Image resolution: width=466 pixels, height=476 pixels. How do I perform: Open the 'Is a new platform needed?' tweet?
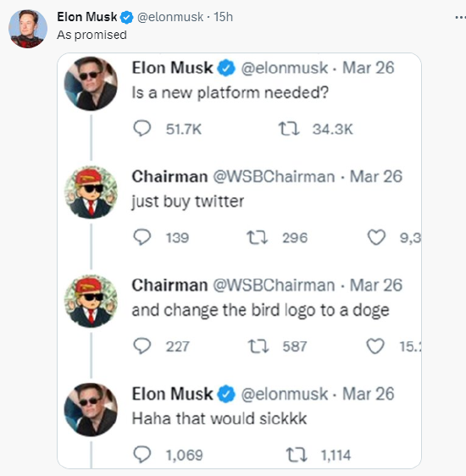[230, 92]
